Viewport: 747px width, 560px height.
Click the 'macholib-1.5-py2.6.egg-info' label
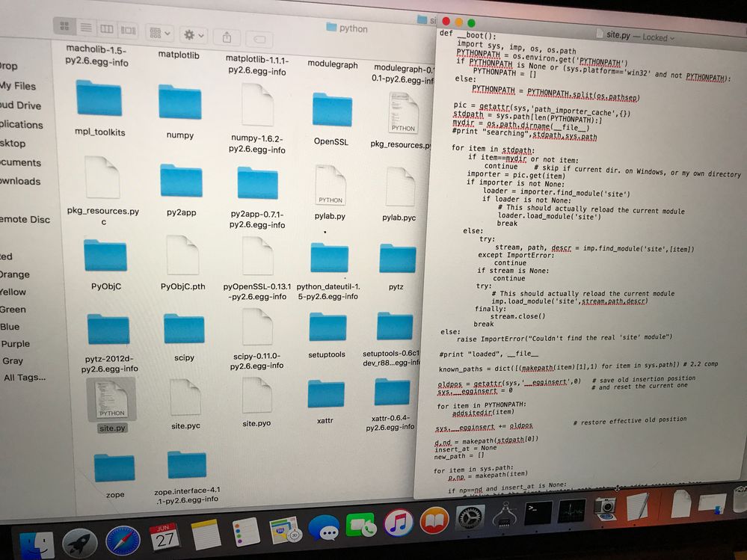click(x=96, y=55)
